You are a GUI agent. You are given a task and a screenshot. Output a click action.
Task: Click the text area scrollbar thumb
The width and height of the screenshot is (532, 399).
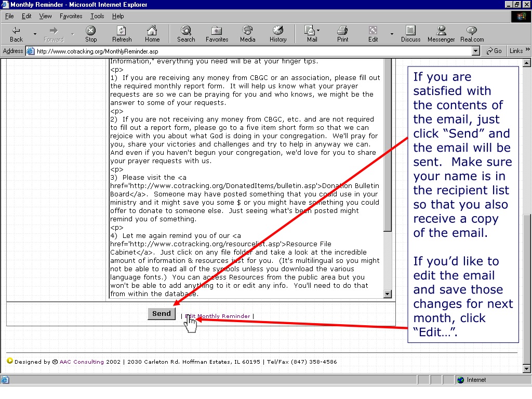coord(388,146)
